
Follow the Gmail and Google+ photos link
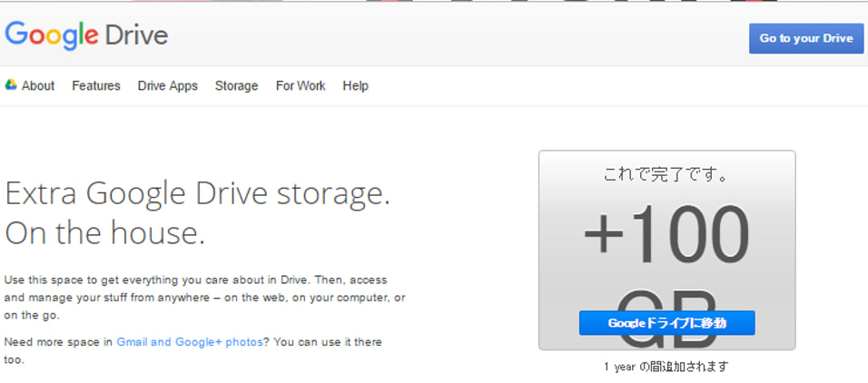(190, 342)
